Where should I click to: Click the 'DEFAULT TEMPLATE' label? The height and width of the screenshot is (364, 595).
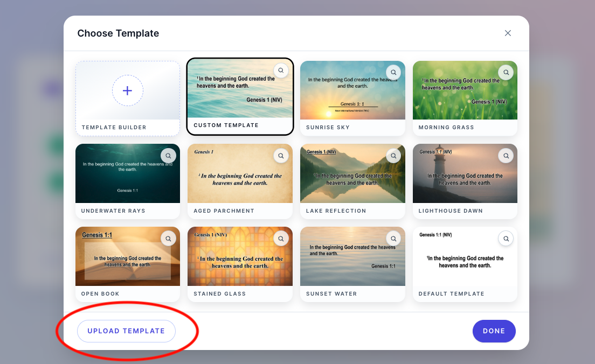[x=451, y=294]
